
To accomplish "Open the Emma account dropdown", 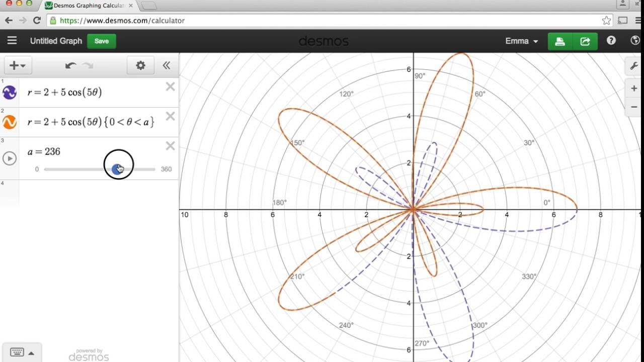I will click(x=522, y=41).
